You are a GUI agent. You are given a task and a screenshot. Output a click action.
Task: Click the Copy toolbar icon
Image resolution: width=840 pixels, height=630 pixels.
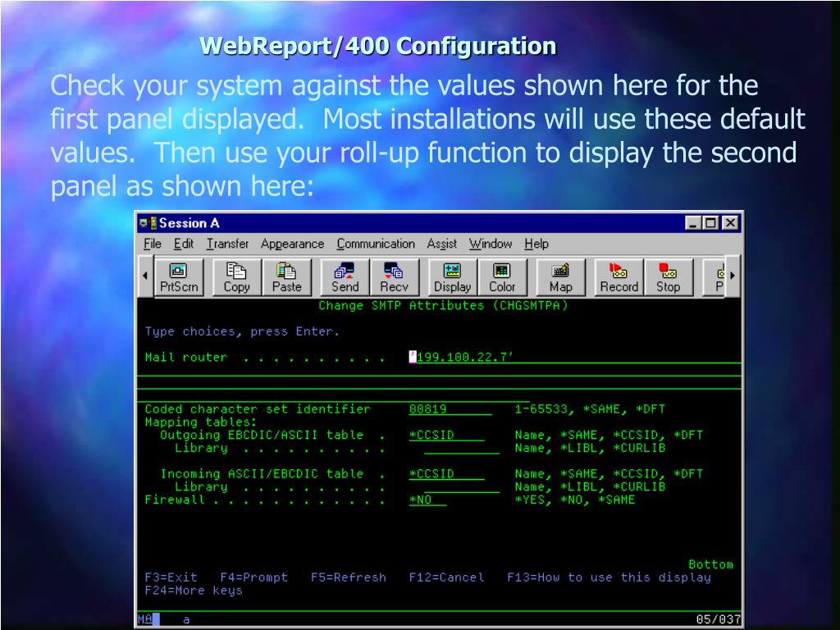(236, 277)
